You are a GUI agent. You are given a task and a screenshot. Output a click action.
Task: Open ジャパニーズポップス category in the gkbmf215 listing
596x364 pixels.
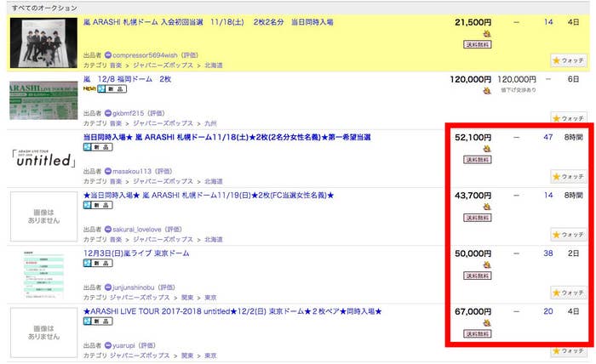[163, 123]
